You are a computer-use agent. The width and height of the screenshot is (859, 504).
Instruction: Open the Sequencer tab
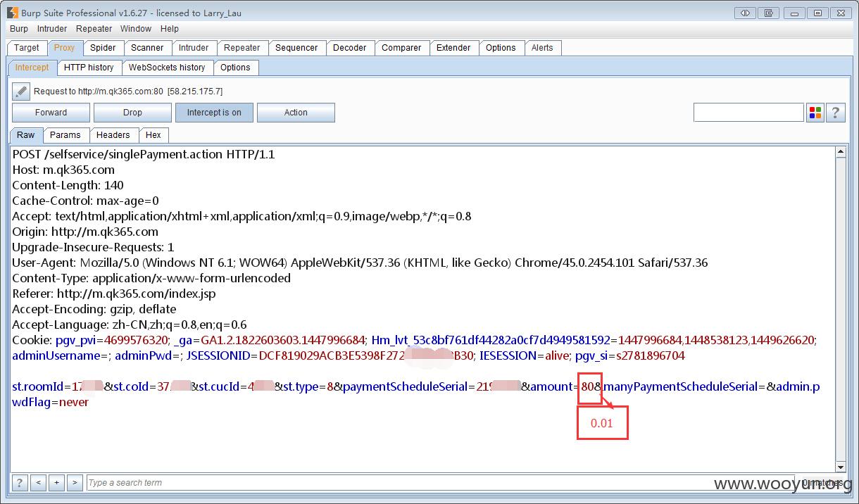pyautogui.click(x=296, y=48)
